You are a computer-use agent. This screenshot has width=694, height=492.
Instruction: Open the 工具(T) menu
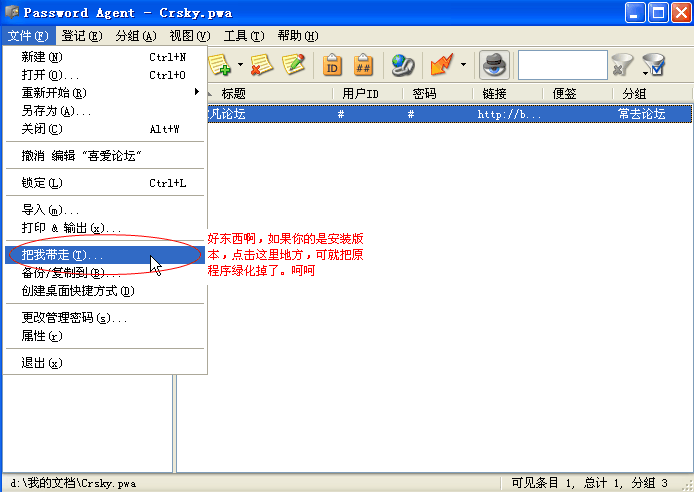click(244, 36)
